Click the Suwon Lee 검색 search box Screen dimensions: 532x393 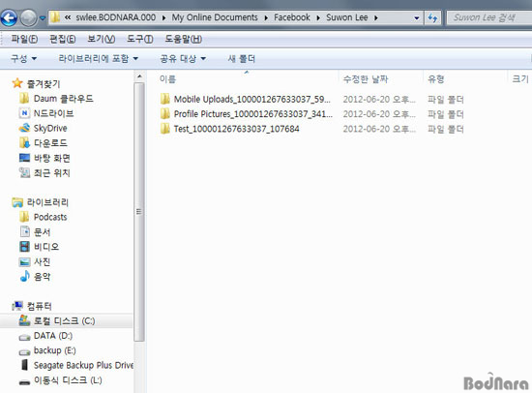pyautogui.click(x=489, y=17)
